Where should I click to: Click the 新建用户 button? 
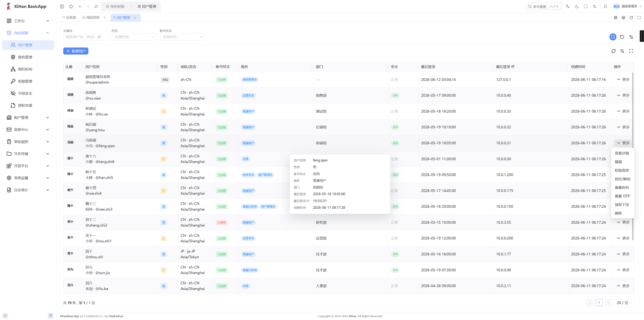pos(76,51)
